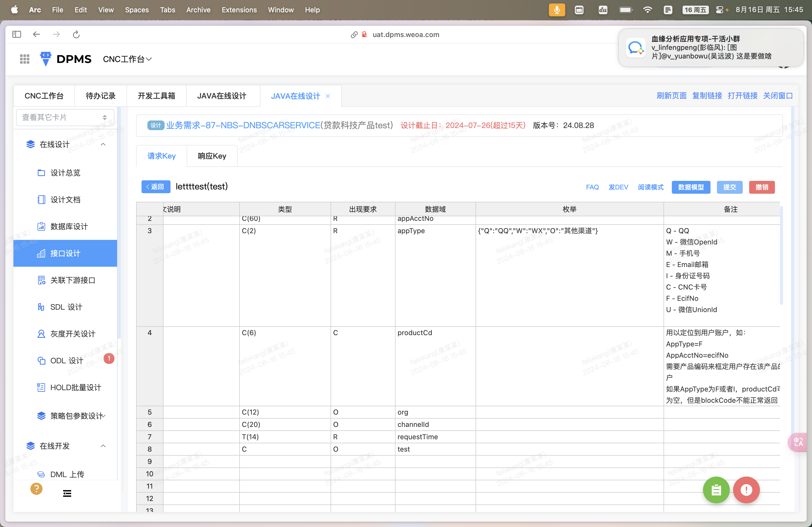Switch to the 待办记录 tab
This screenshot has height=527, width=812.
[x=101, y=96]
